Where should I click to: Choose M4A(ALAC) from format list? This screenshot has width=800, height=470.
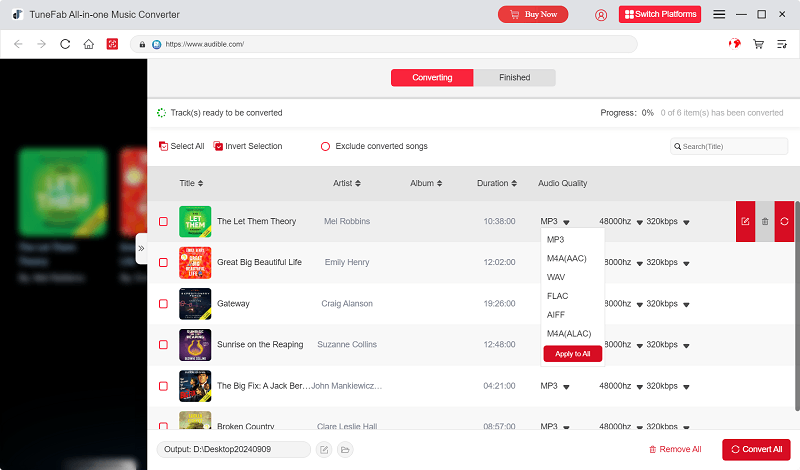572,334
